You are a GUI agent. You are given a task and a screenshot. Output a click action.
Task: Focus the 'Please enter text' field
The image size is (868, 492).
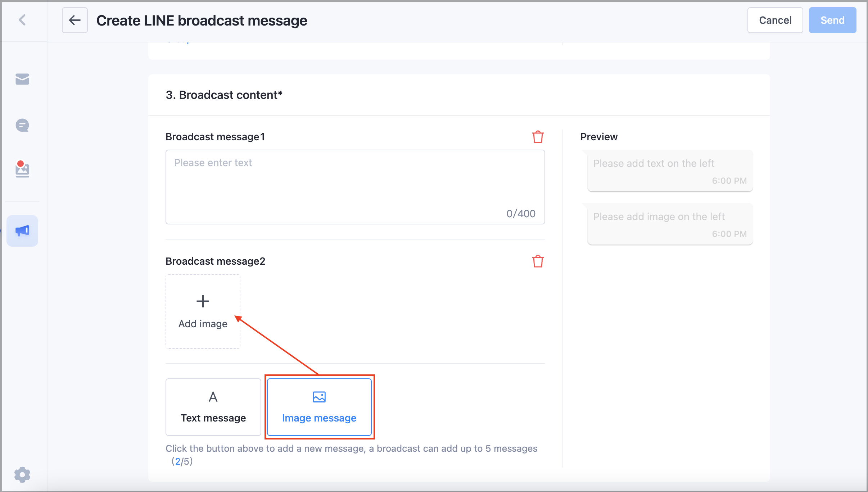click(x=355, y=187)
